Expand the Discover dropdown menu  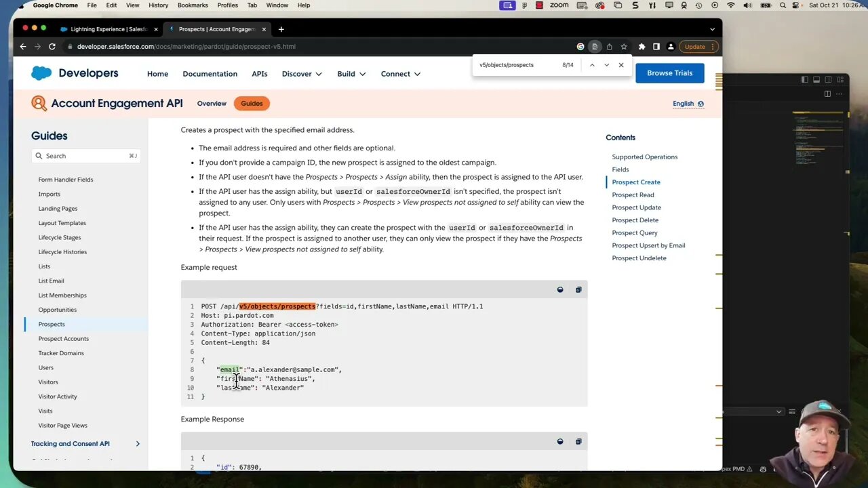tap(302, 74)
